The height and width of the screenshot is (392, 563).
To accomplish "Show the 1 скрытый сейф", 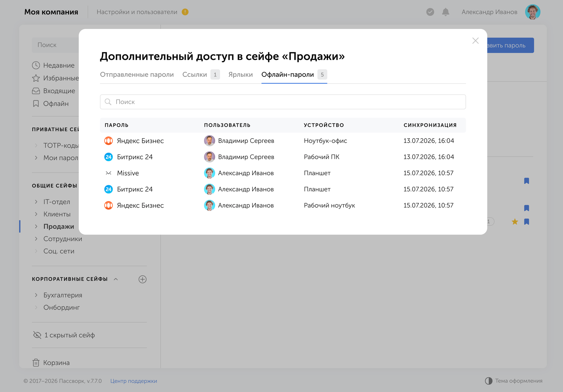I will click(x=64, y=335).
